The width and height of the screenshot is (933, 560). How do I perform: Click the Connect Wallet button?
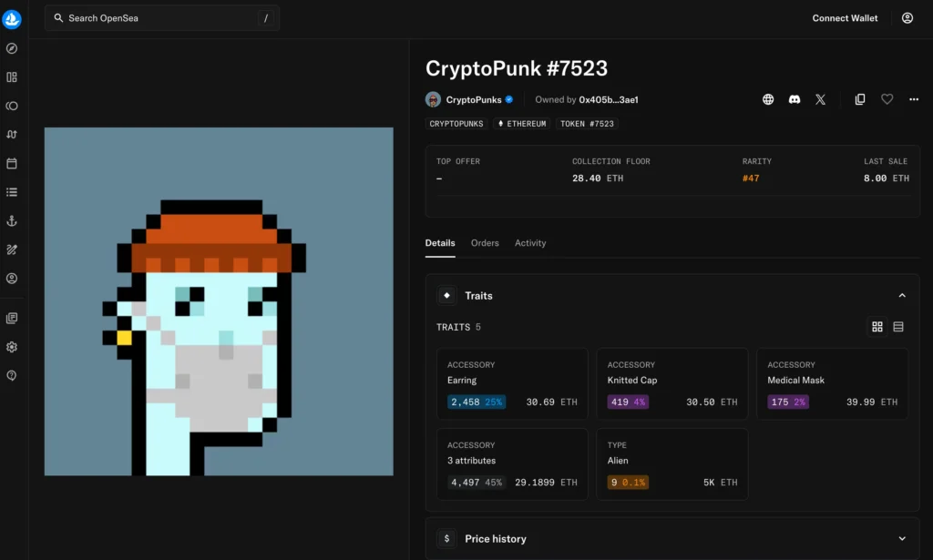click(x=845, y=18)
